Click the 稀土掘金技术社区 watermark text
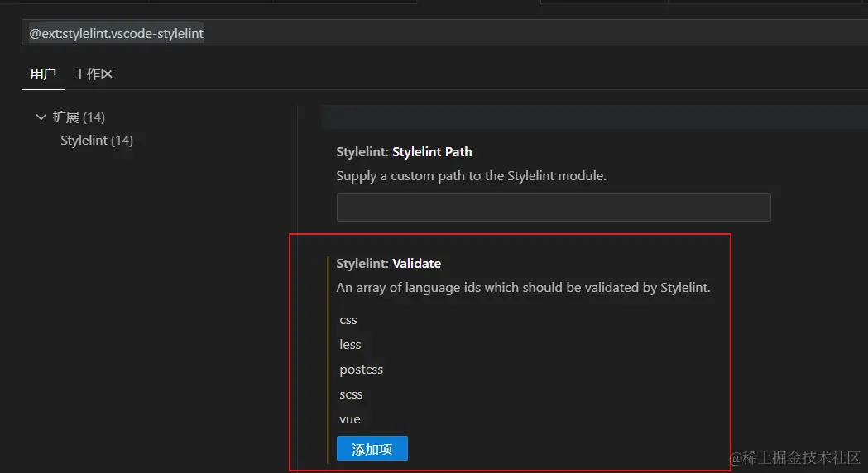 [x=794, y=458]
